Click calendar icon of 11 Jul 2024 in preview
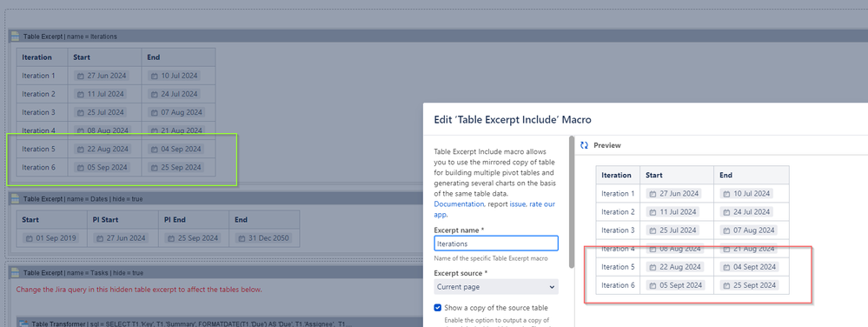This screenshot has height=327, width=868. (653, 212)
